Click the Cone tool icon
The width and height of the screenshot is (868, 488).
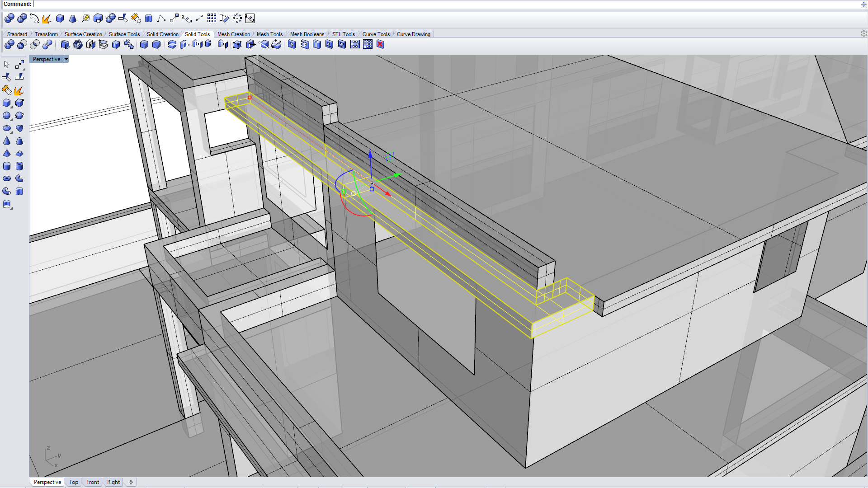pos(6,141)
